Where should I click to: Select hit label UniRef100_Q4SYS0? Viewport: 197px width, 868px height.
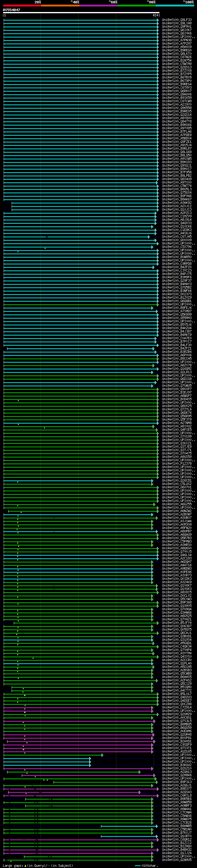click(176, 656)
